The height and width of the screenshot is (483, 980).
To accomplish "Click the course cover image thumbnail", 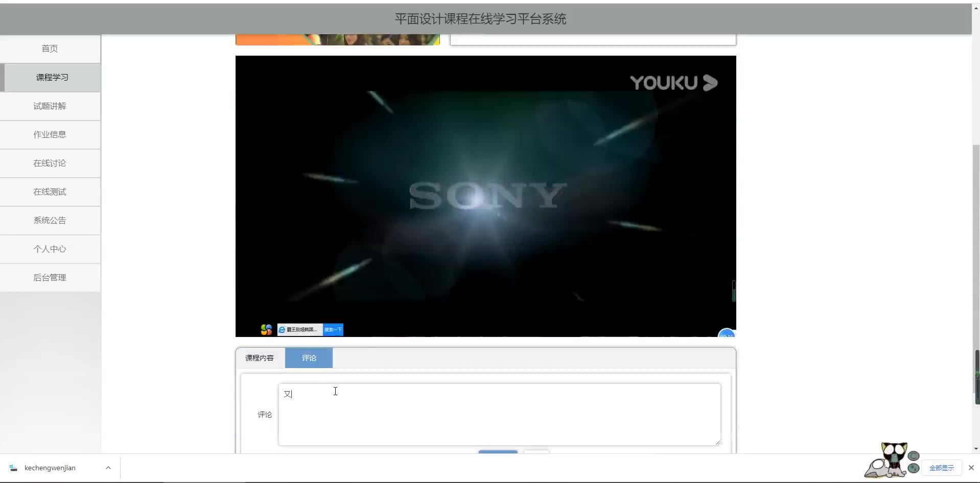I will 337,39.
